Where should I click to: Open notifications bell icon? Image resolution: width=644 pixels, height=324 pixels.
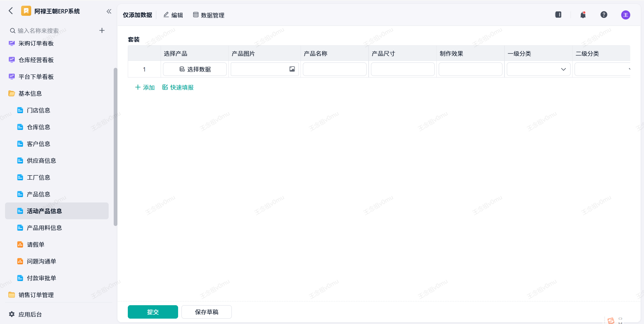(583, 15)
